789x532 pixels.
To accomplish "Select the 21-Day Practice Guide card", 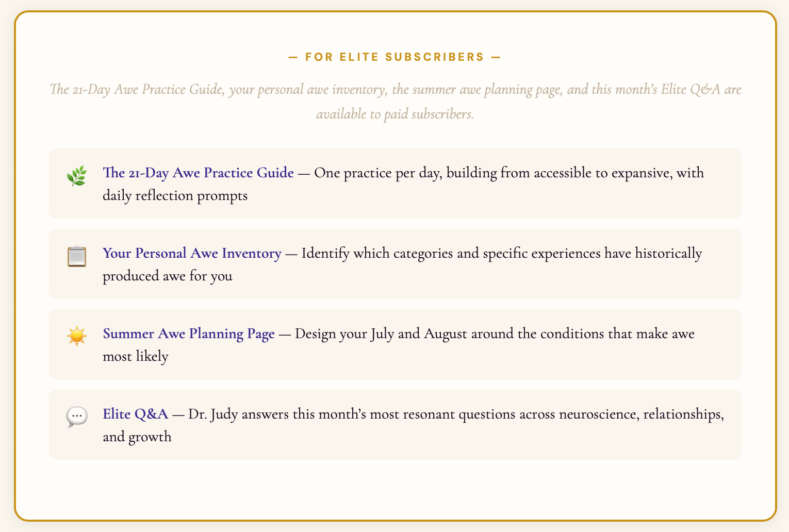I will (x=396, y=184).
